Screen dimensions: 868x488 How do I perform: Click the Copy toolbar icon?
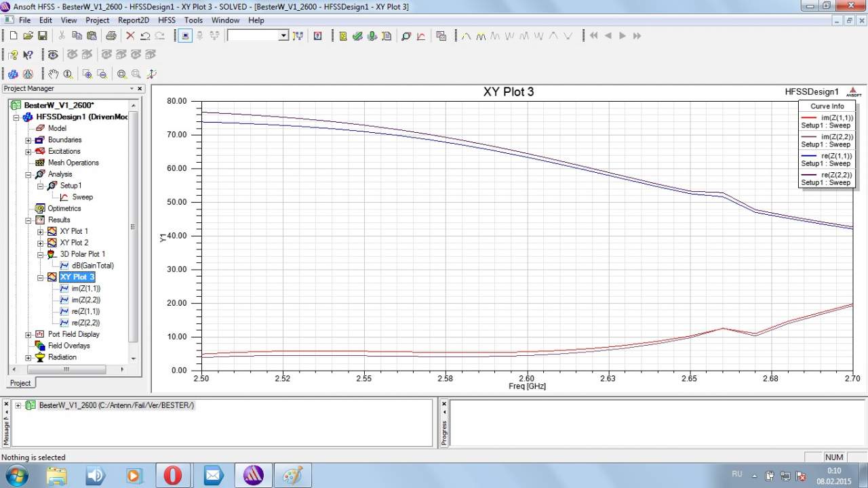[77, 35]
